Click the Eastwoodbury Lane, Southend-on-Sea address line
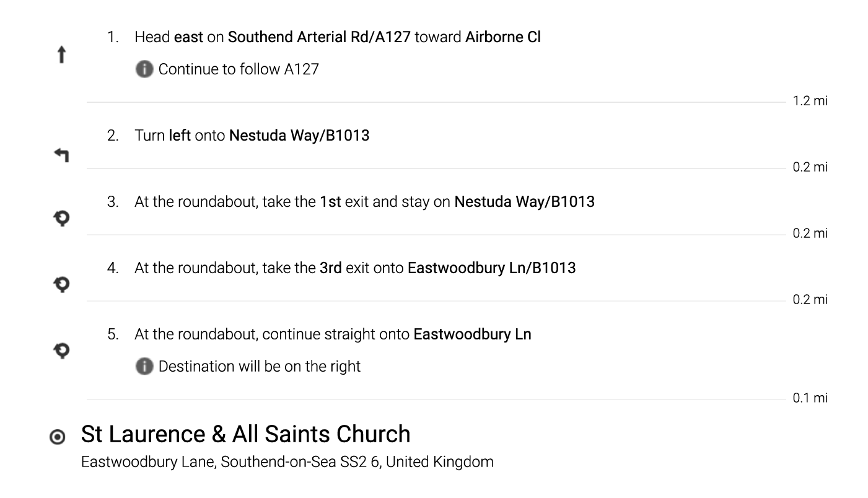 point(287,462)
